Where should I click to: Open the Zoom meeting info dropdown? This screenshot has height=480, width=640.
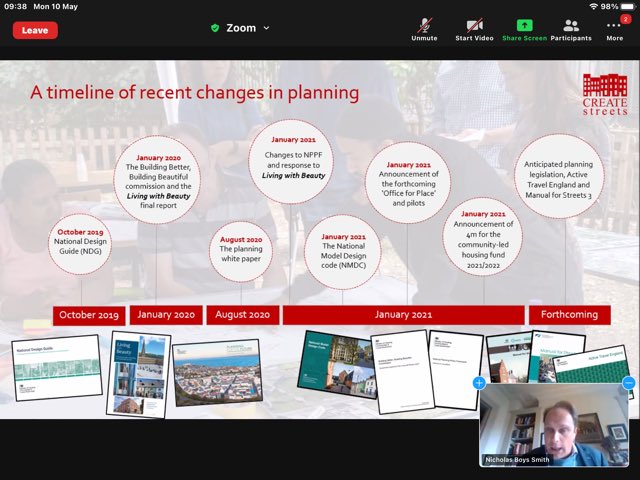(267, 28)
